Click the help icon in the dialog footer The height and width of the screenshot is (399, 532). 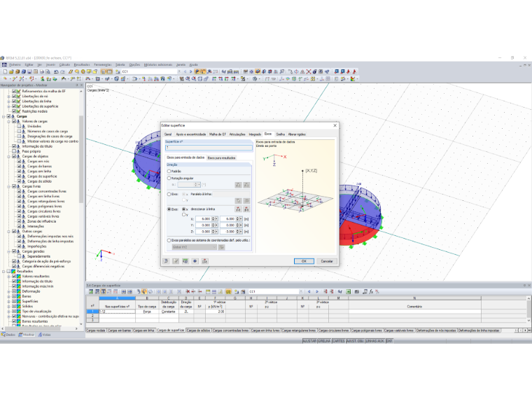[167, 261]
